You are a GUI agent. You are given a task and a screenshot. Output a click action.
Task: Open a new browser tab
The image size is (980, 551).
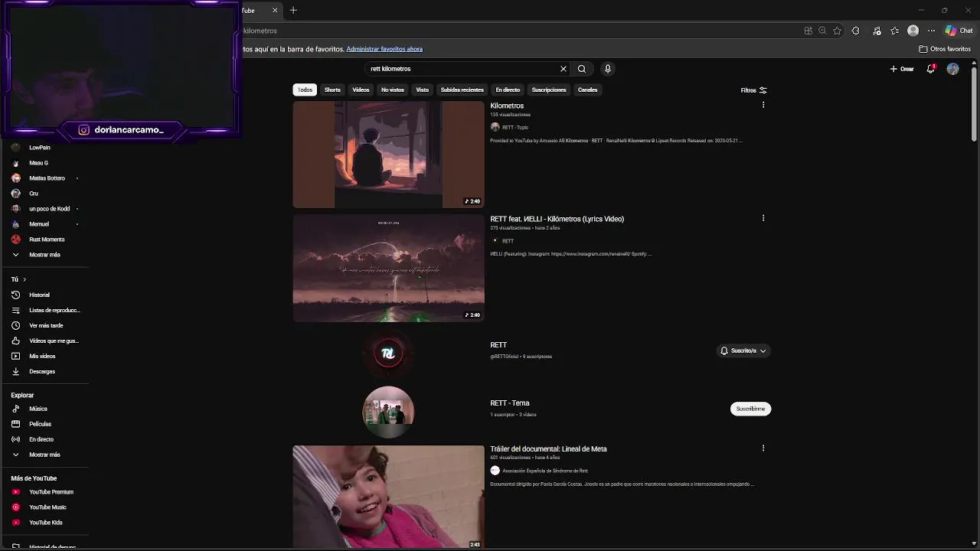pos(293,10)
